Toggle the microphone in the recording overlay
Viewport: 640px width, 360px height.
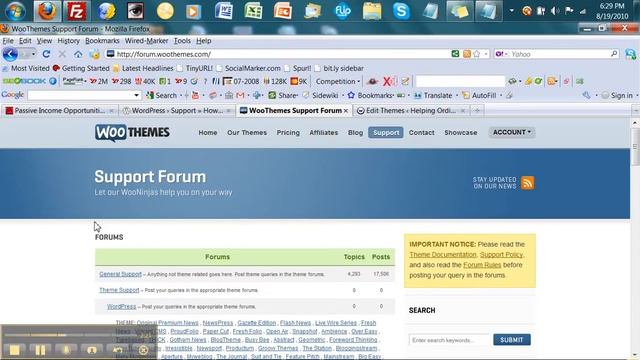click(x=66, y=350)
